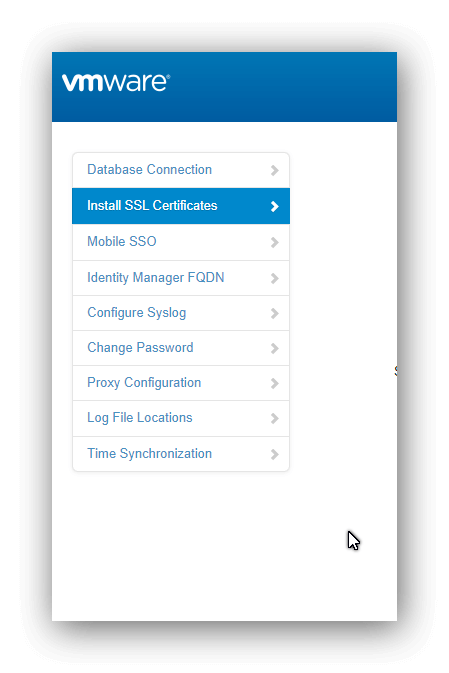Viewport: 449px width, 673px height.
Task: Click the blue VMware header banner
Action: [x=224, y=87]
